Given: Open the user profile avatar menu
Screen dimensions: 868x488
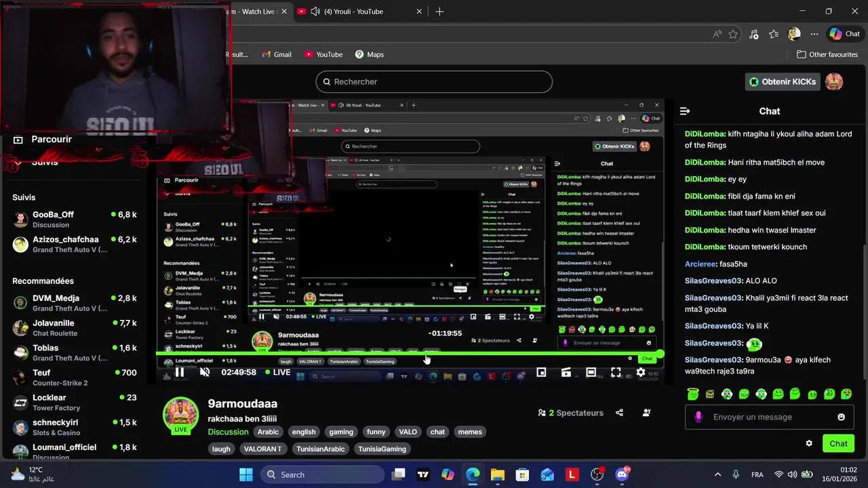Looking at the screenshot, I should click(834, 81).
